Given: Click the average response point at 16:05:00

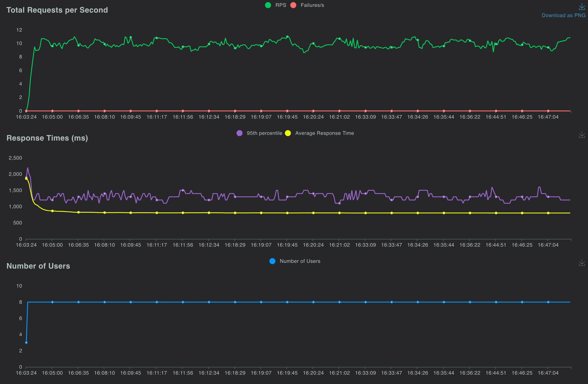Looking at the screenshot, I should (52, 211).
